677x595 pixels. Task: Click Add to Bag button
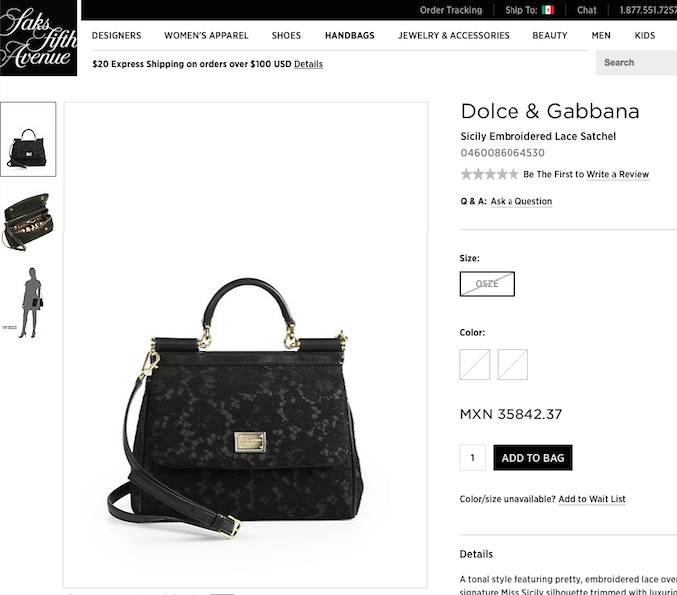click(x=533, y=458)
